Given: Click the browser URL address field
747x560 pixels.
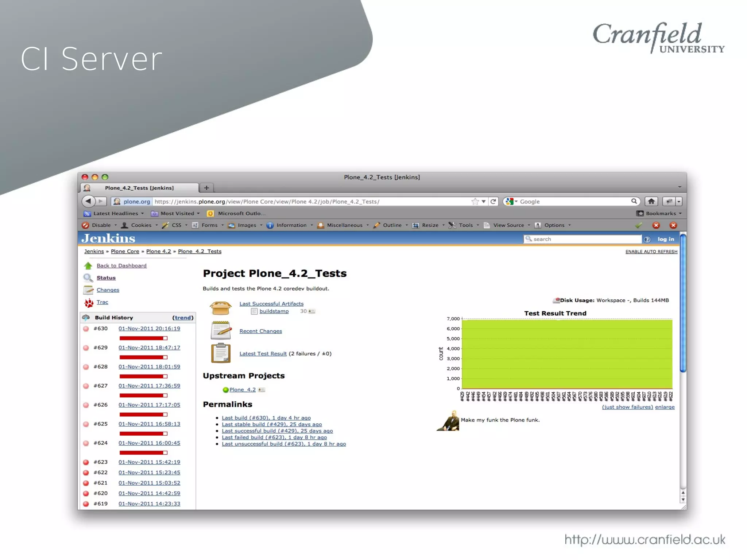Looking at the screenshot, I should pos(311,202).
